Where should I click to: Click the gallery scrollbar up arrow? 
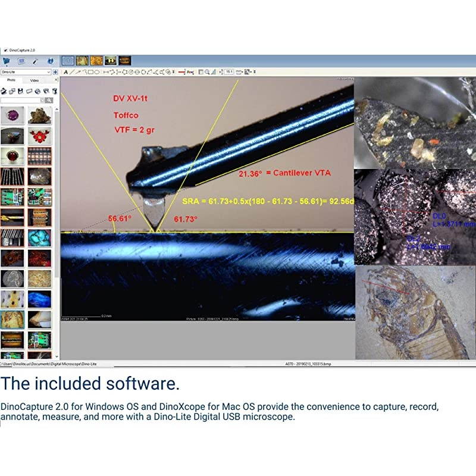[57, 108]
